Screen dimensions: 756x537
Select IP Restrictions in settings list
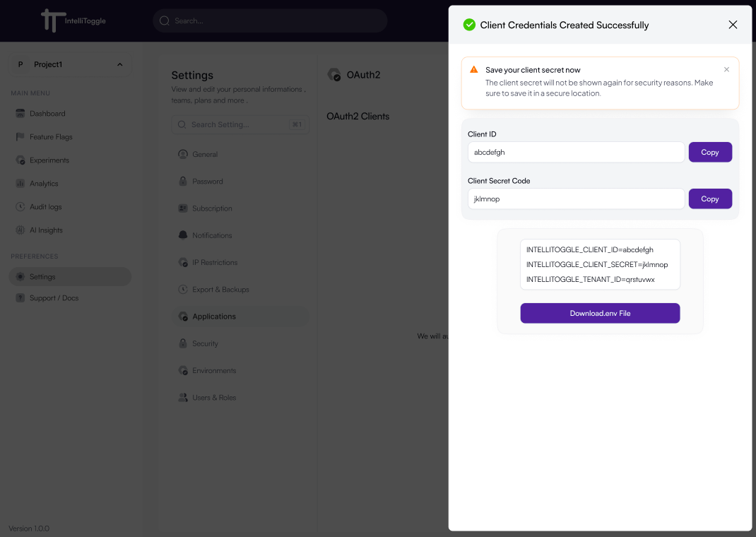pyautogui.click(x=215, y=262)
